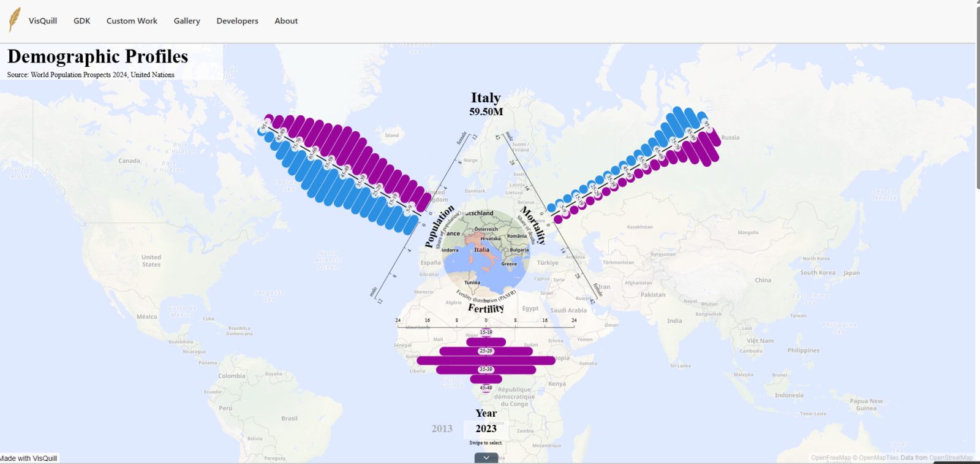Viewport: 980px width, 464px height.
Task: Open the OpenFreeMap attribution link
Action: 831,458
